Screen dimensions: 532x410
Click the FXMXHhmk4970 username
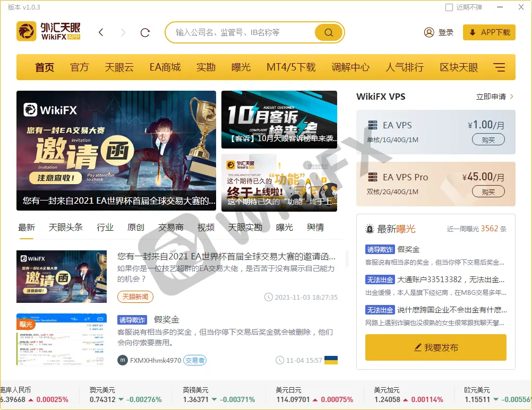[156, 360]
